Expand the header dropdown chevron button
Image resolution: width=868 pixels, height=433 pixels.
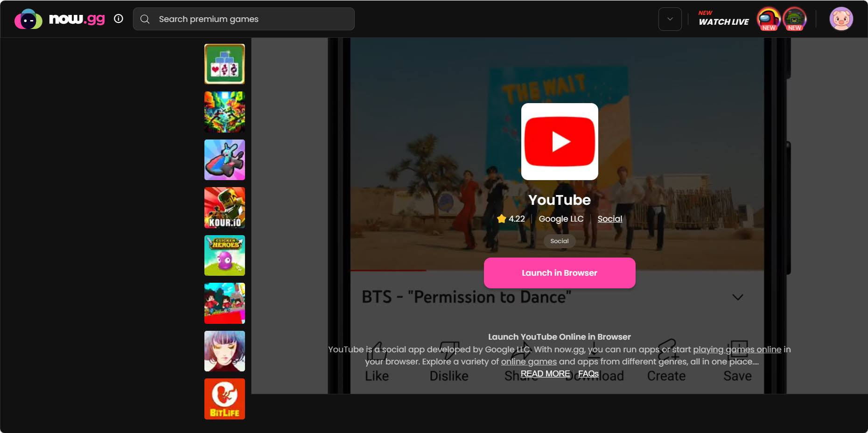[670, 19]
